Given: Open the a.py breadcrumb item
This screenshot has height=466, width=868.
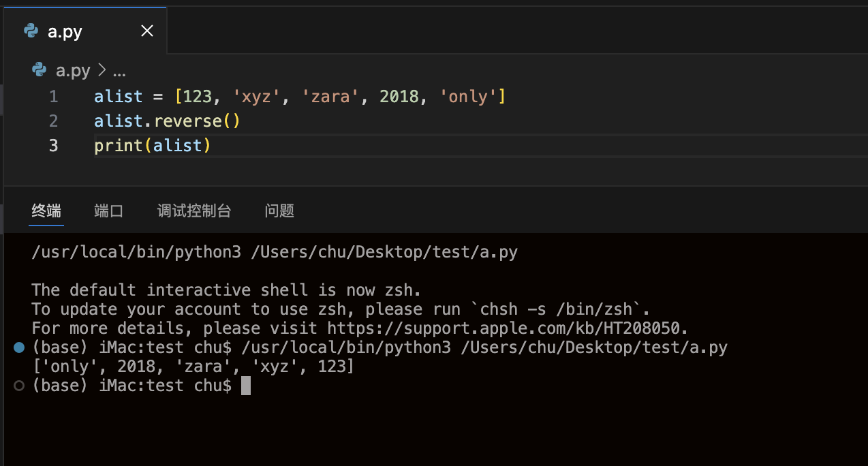Looking at the screenshot, I should pyautogui.click(x=73, y=70).
